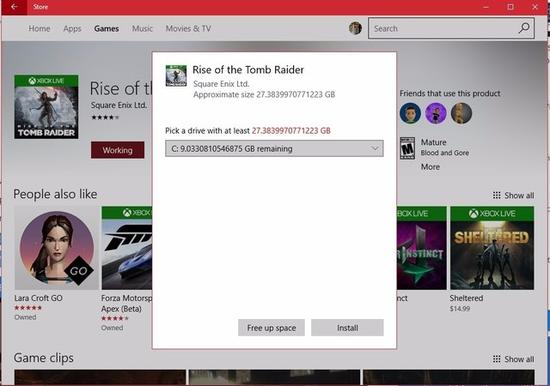Click the Tomb Raider box art on the page

click(x=46, y=107)
